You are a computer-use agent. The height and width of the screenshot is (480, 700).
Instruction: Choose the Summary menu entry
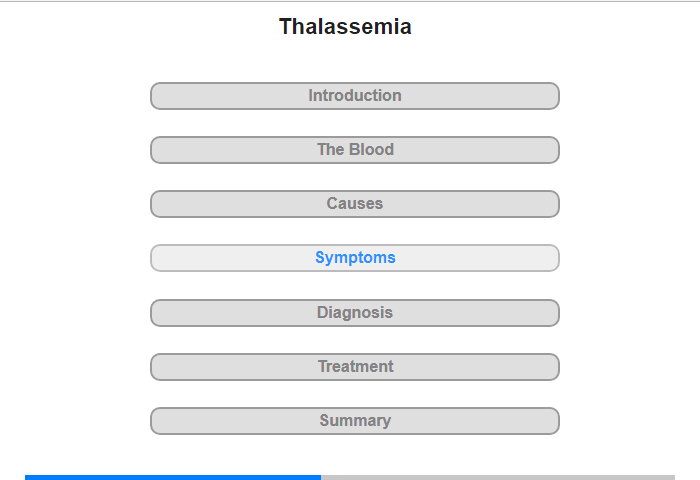click(355, 421)
